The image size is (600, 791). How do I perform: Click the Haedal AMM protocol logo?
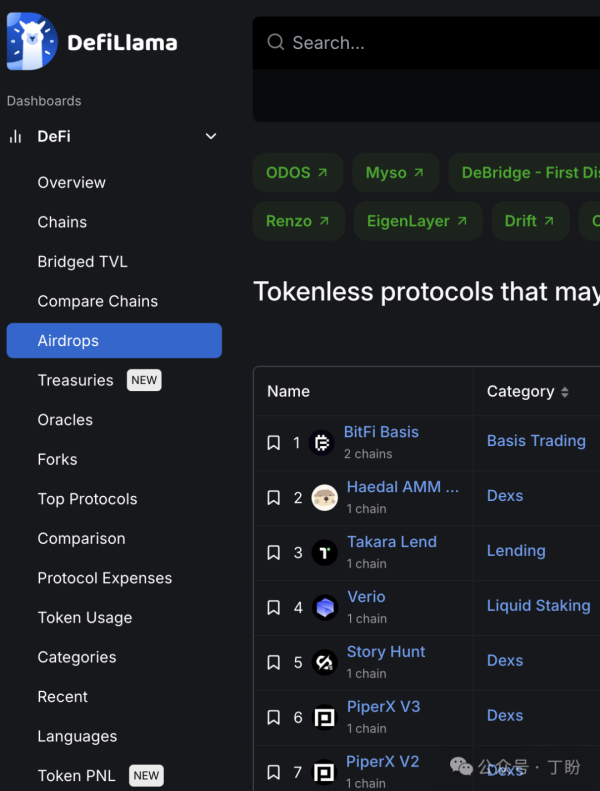pos(324,498)
